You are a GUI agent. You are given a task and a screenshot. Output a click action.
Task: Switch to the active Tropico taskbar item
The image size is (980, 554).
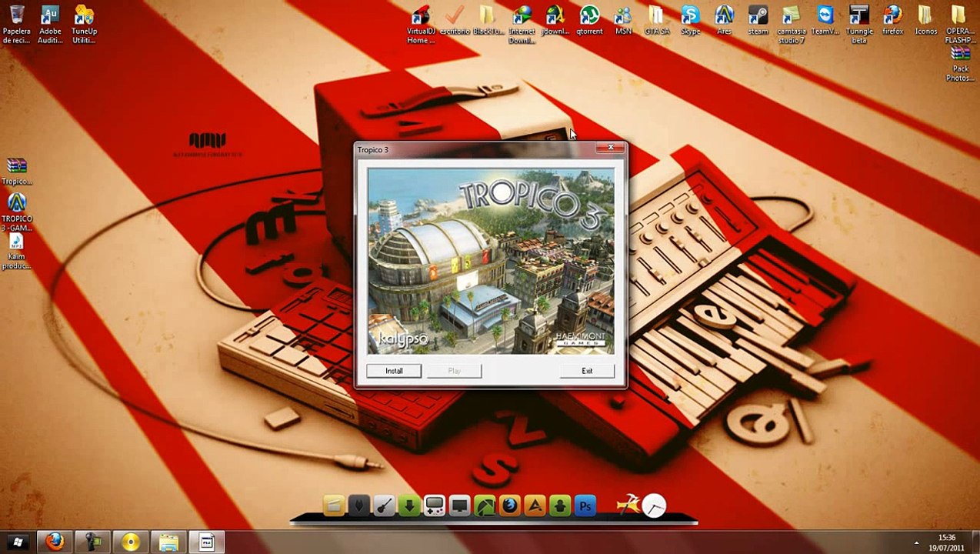[206, 542]
